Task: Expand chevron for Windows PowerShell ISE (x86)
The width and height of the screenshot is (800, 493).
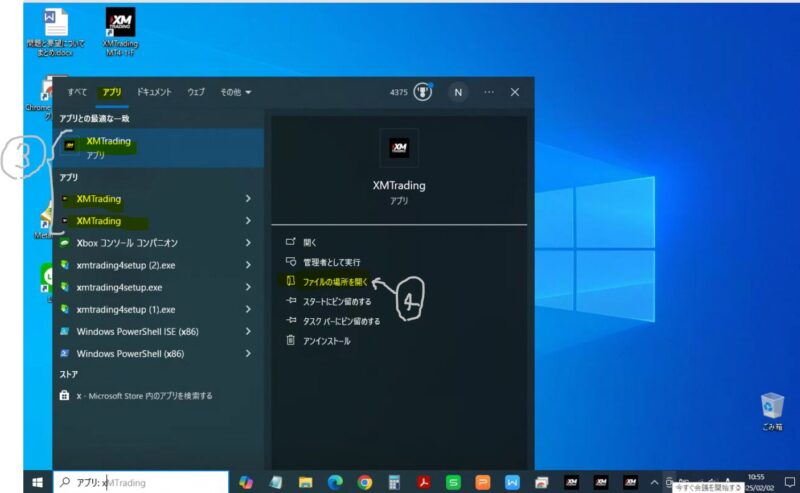Action: pyautogui.click(x=248, y=331)
